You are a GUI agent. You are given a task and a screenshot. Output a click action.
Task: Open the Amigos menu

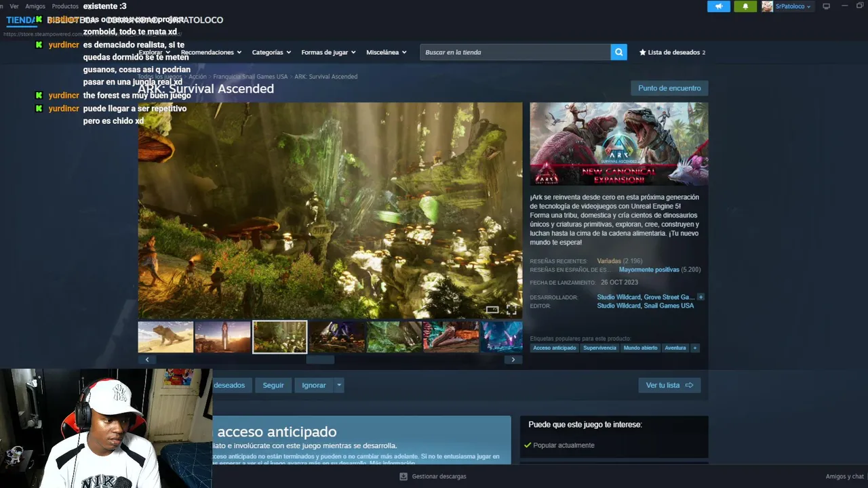coord(35,6)
